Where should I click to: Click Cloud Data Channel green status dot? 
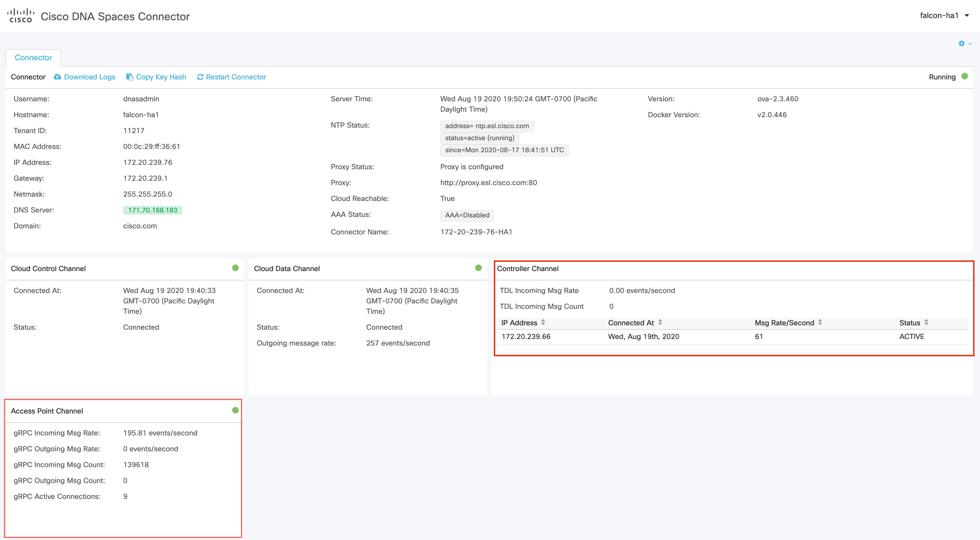[x=478, y=268]
